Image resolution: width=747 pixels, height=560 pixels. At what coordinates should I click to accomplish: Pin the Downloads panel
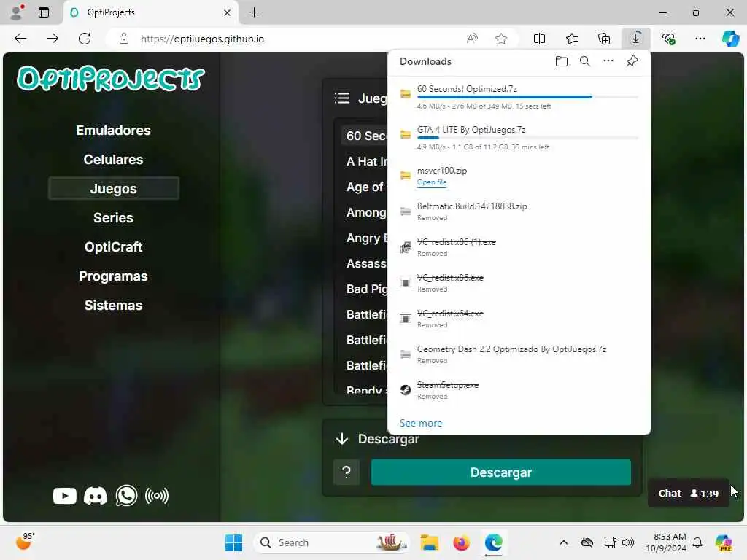[632, 61]
